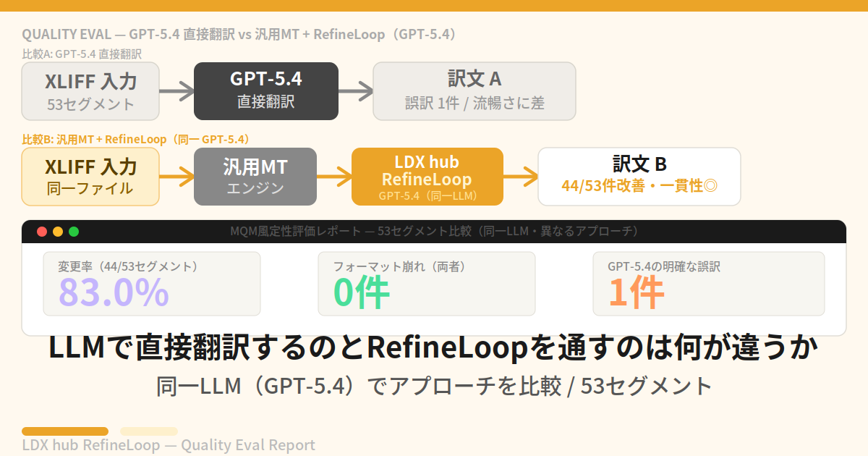This screenshot has height=456, width=868.
Task: Click the gray arrow from GPT-5.4 to 訳文 A
Action: 356,91
